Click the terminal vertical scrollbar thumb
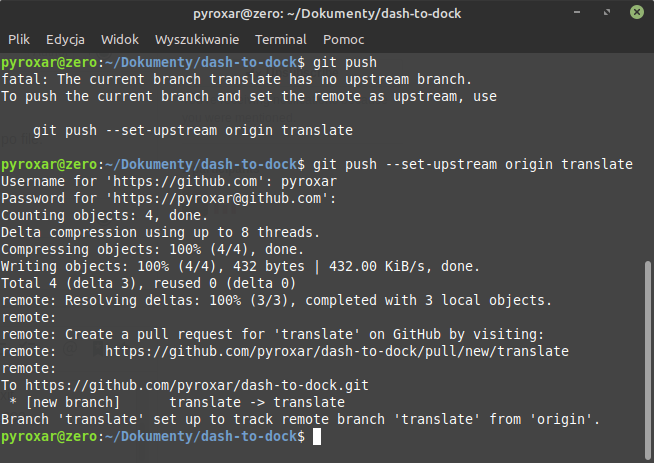 click(x=648, y=359)
